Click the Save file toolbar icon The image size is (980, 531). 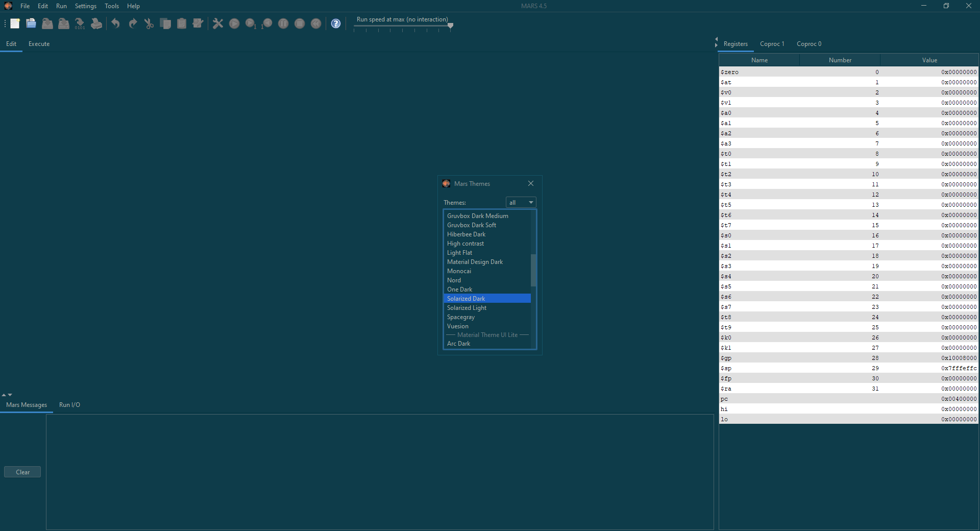[47, 23]
